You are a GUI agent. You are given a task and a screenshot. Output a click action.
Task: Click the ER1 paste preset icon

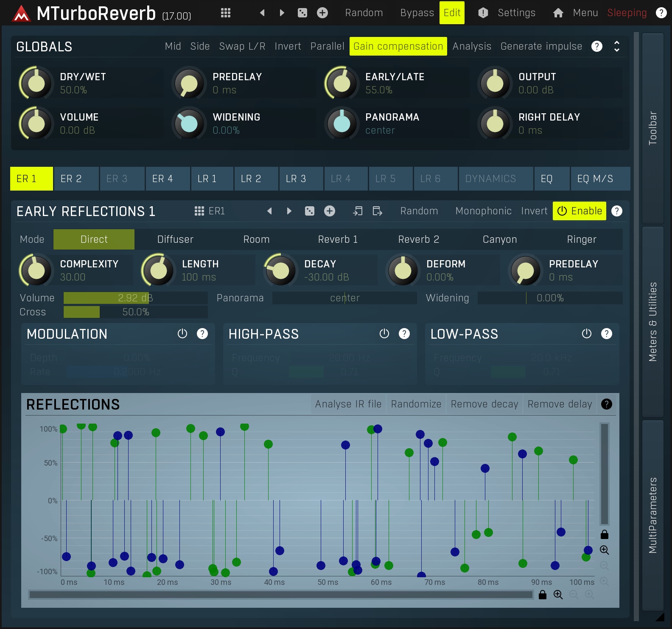[377, 211]
